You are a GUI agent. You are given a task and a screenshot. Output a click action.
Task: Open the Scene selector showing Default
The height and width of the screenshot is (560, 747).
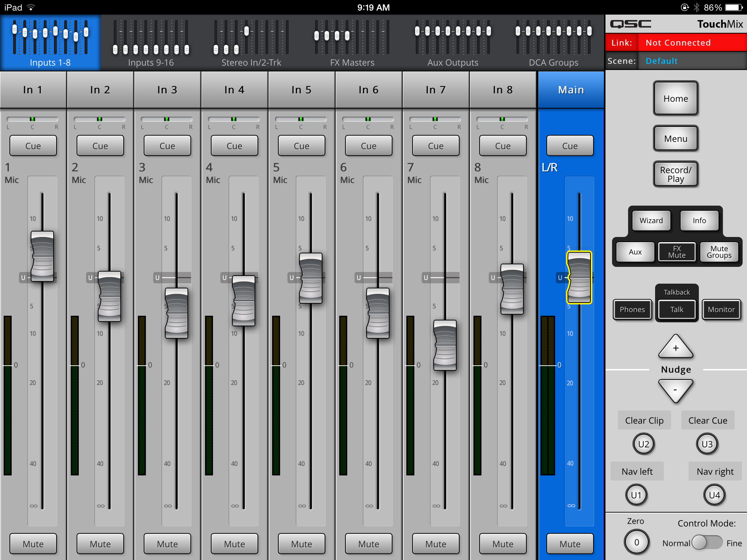click(x=692, y=61)
